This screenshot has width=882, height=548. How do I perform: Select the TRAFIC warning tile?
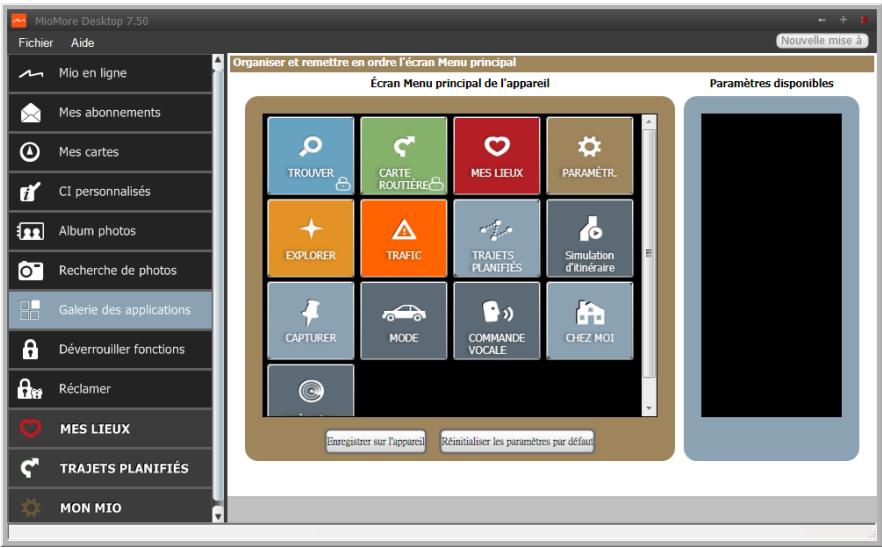[x=403, y=237]
